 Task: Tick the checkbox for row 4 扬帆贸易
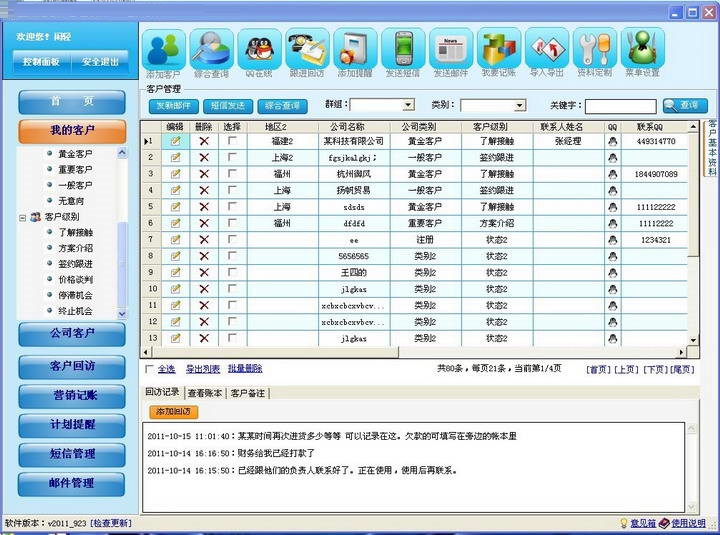tap(232, 190)
